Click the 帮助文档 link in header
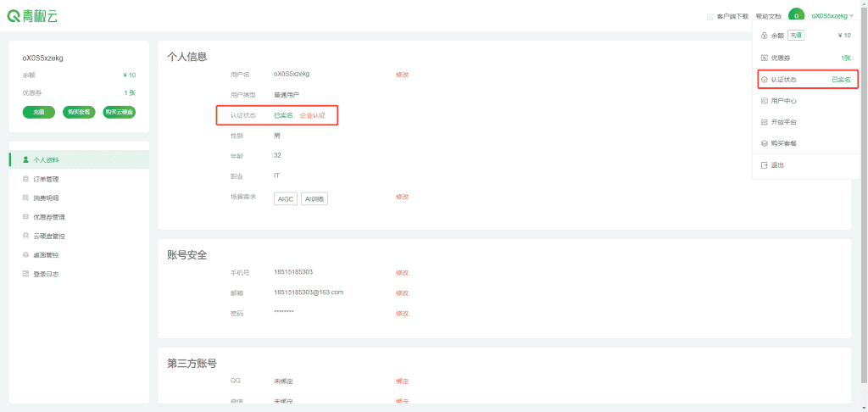This screenshot has height=412, width=868. 769,16
